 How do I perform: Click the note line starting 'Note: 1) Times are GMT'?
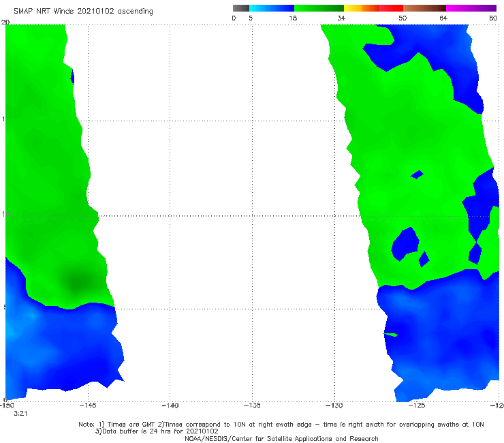(281, 425)
